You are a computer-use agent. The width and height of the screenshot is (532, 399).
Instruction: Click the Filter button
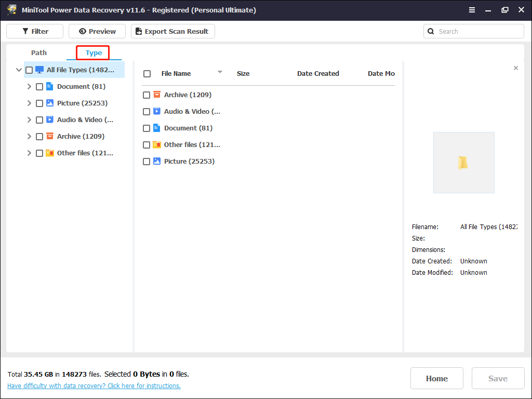[x=35, y=31]
